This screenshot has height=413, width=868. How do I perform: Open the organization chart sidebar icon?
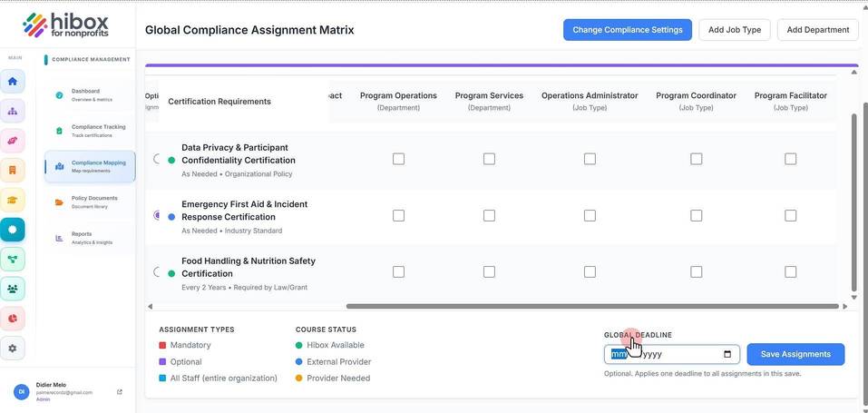[x=12, y=111]
